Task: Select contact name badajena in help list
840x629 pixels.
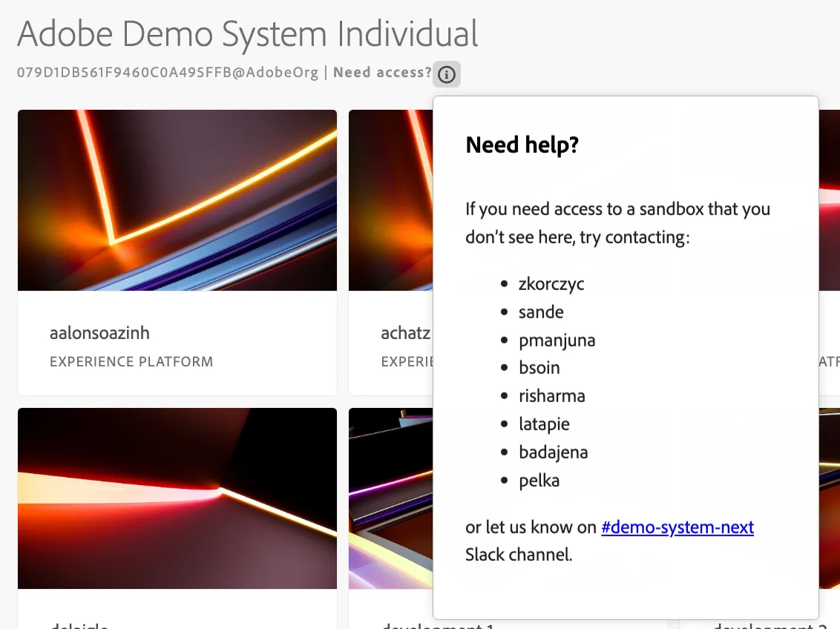Action: (554, 452)
